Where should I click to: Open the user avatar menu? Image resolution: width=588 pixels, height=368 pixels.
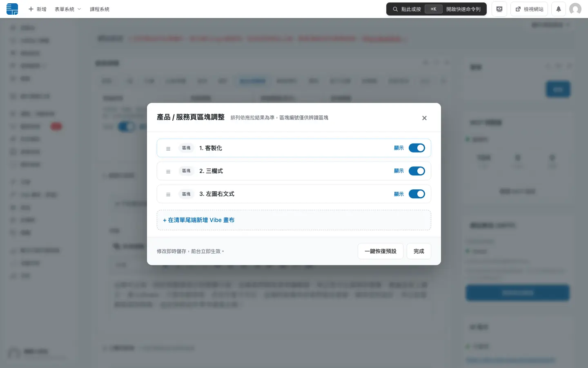(575, 9)
